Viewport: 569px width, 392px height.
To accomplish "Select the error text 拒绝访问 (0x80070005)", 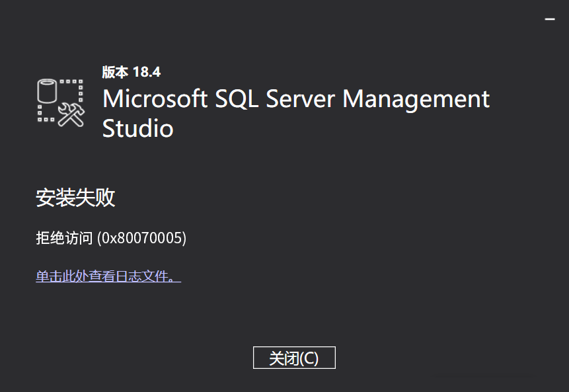I will tap(111, 238).
